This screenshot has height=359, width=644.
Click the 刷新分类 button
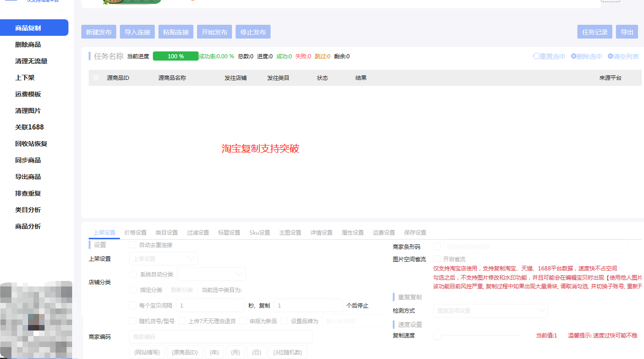(182, 290)
